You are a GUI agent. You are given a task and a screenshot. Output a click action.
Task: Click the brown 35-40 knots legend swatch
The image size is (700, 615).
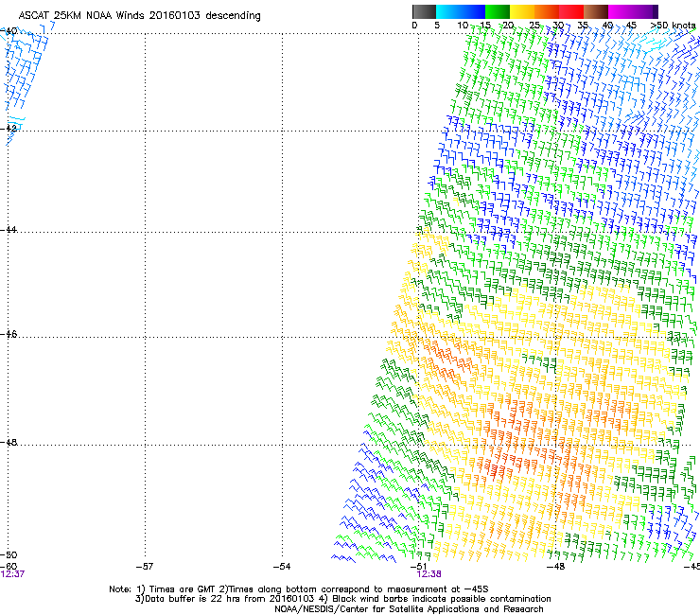[596, 11]
